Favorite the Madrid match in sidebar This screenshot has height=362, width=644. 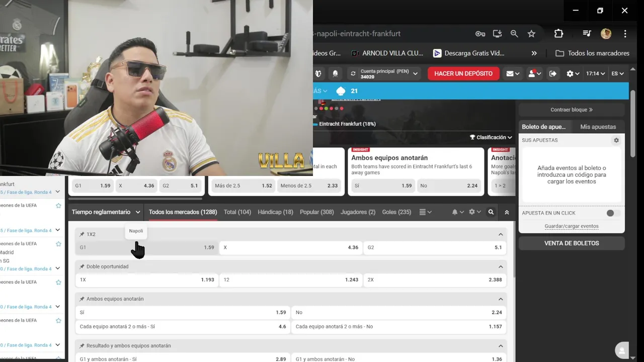point(58,244)
